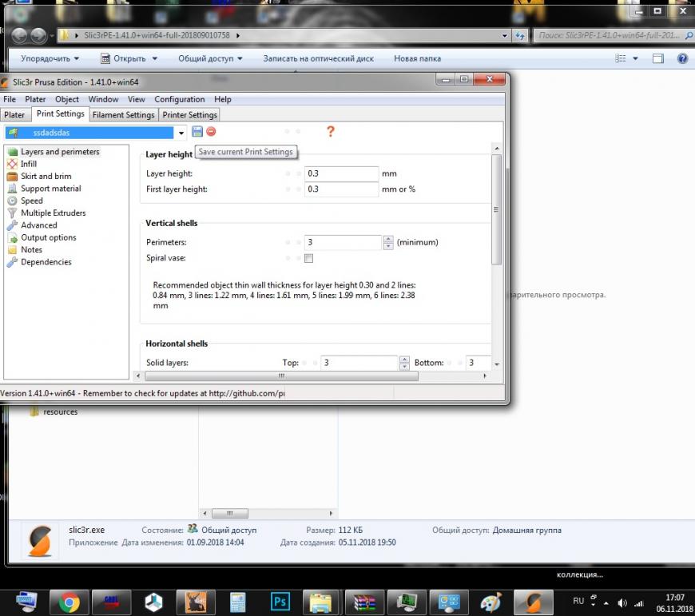Open the Object menu
The image size is (695, 616).
coord(67,99)
